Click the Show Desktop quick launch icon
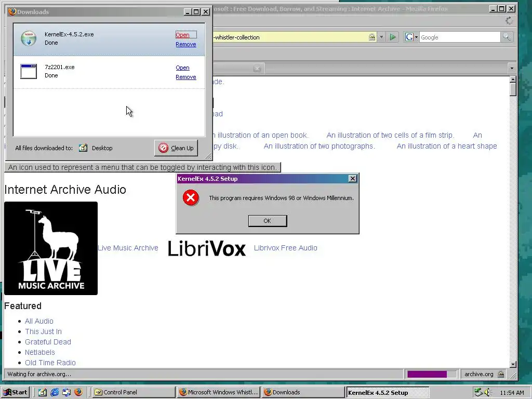 click(x=43, y=392)
